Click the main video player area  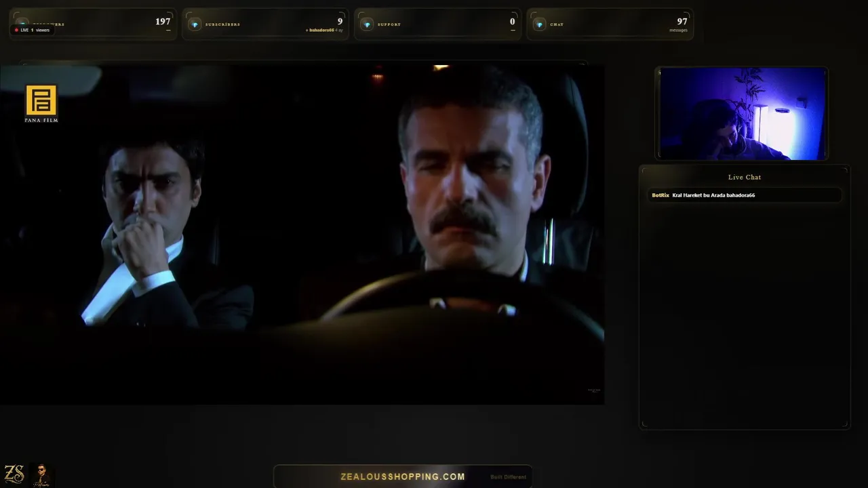point(302,234)
